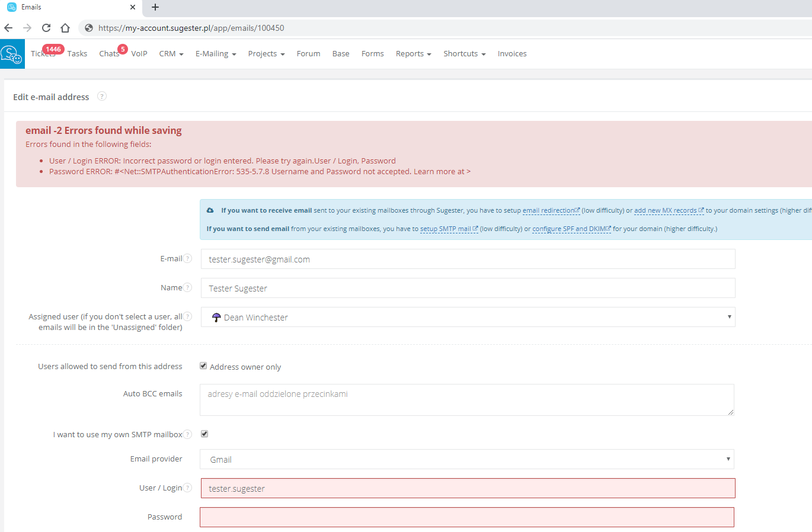Screen dimensions: 812x532
Task: Open the Email provider dropdown
Action: pos(466,459)
